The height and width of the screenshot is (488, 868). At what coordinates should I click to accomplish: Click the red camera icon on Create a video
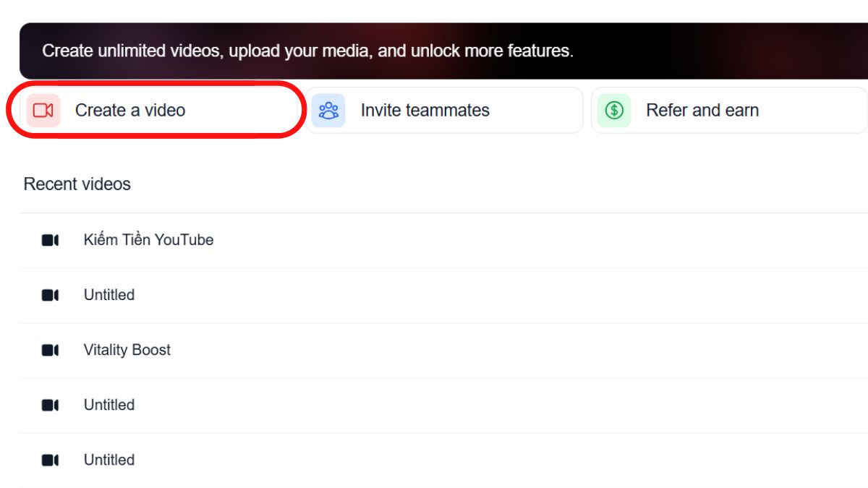click(x=43, y=111)
